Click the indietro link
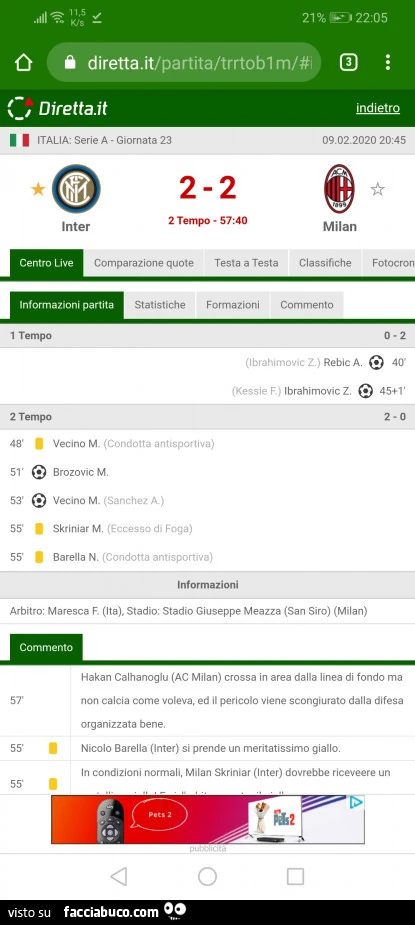Viewport: 415px width, 925px height. coord(378,108)
